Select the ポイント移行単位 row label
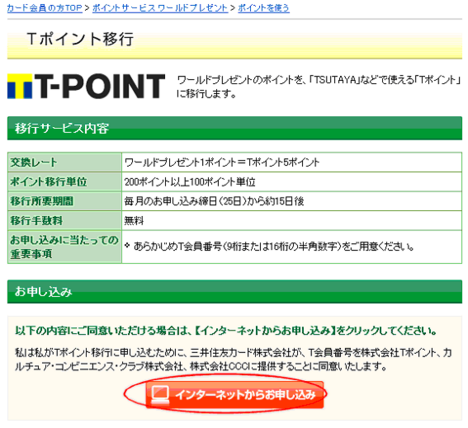468x428 pixels. point(65,182)
